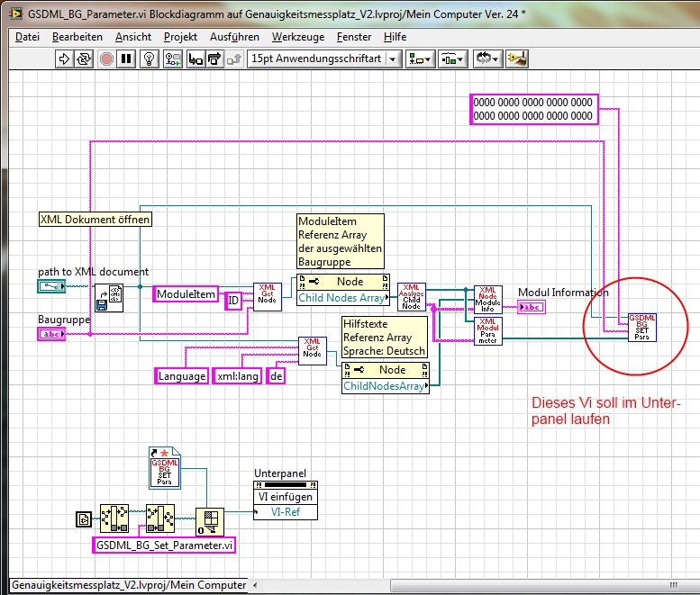Expand the Align Objects dropdown
Viewport: 700px width, 595px height.
tap(420, 59)
